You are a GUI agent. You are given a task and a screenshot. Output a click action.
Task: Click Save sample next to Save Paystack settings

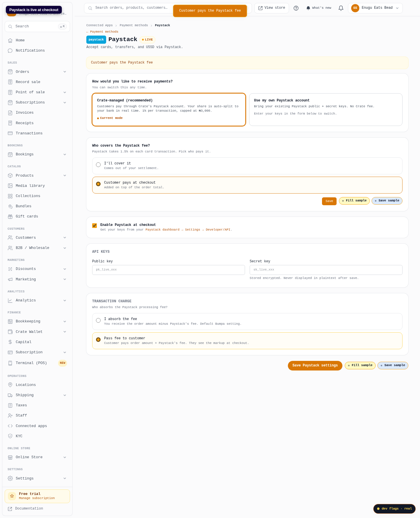393,366
